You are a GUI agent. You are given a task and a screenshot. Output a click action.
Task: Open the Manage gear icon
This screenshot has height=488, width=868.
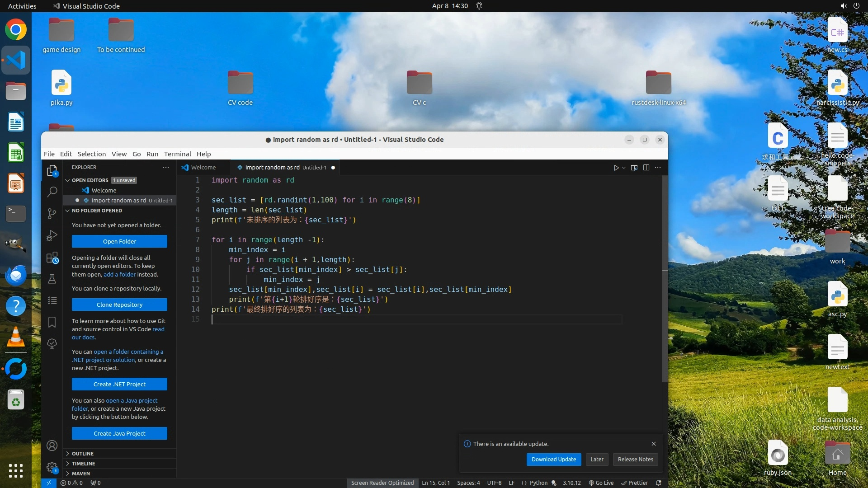click(x=52, y=467)
